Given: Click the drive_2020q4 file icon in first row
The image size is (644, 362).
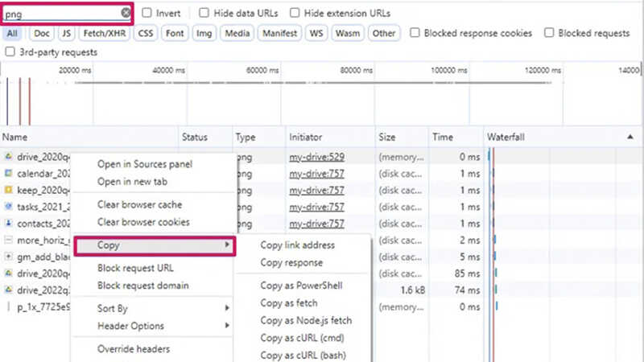Looking at the screenshot, I should pyautogui.click(x=8, y=156).
